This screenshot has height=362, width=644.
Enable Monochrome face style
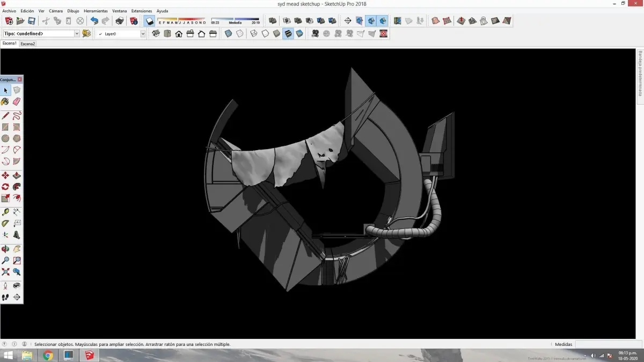tap(299, 33)
